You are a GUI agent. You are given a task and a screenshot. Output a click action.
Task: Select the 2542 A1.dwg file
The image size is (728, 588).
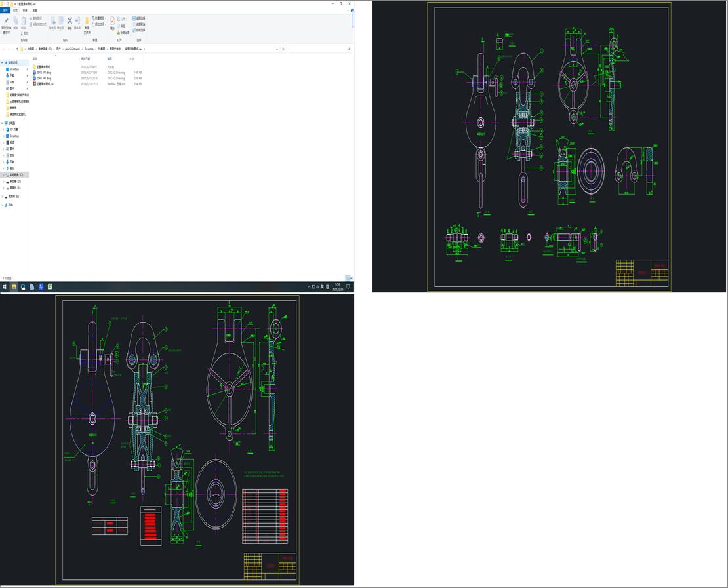pyautogui.click(x=43, y=72)
